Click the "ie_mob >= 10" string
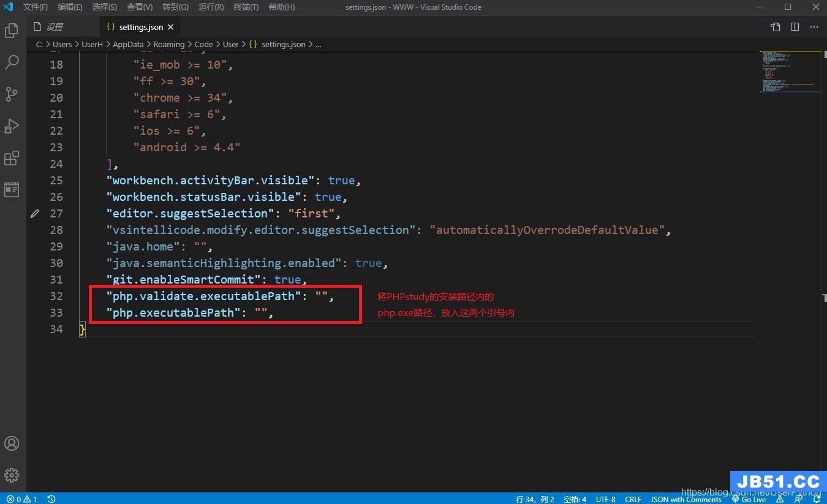This screenshot has height=504, width=827. [180, 65]
